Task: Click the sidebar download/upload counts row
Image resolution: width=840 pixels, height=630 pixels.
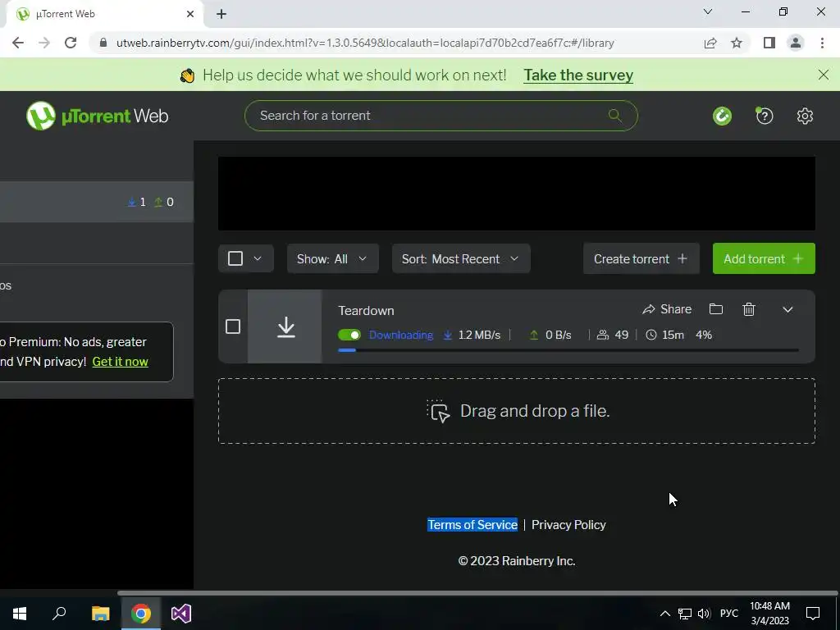Action: pyautogui.click(x=97, y=202)
